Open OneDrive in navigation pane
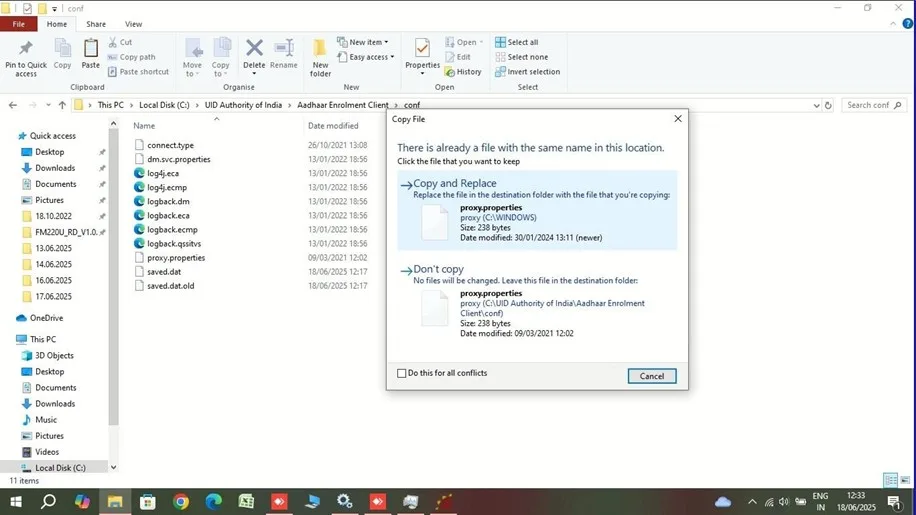 pyautogui.click(x=46, y=318)
